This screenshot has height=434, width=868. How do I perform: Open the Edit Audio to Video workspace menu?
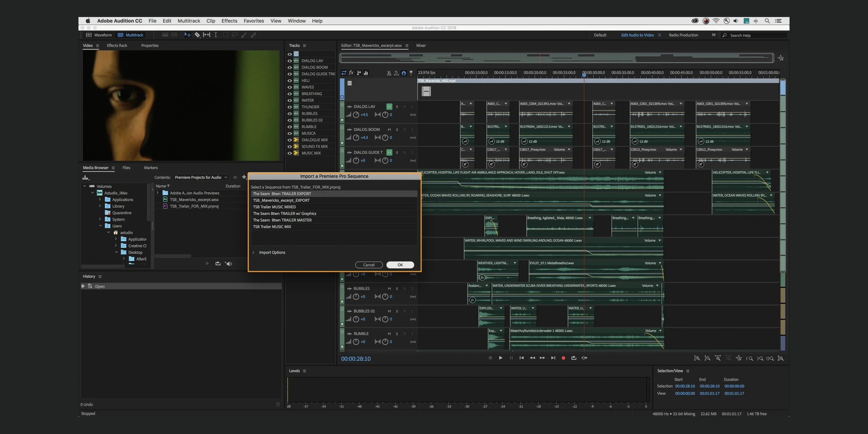[x=659, y=35]
